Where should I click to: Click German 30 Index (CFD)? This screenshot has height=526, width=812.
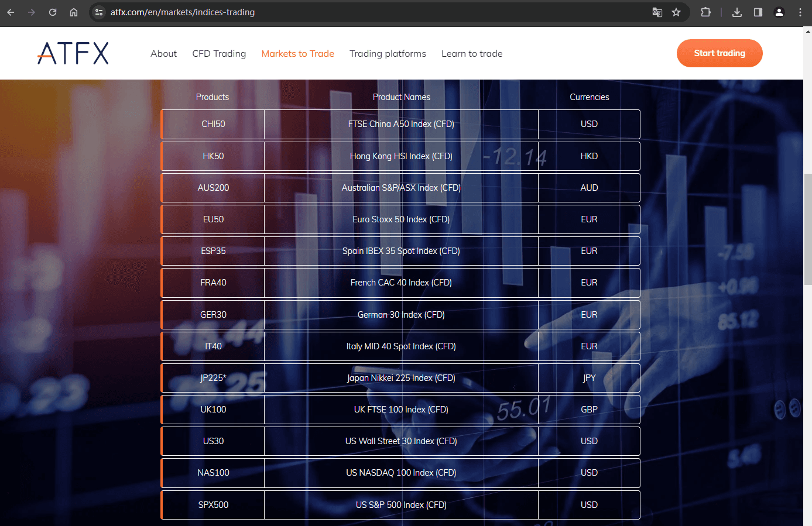[401, 315]
